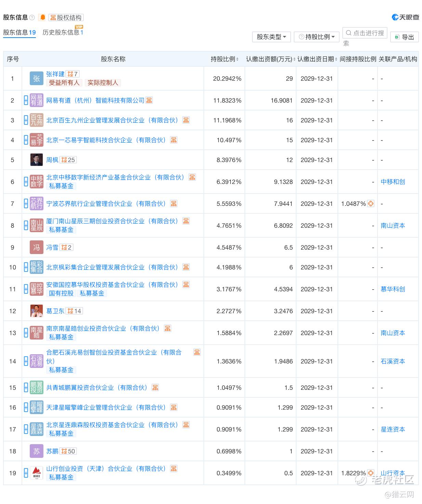422x504 pixels.
Task: Click the 葛卫东 related-companies badge showing 14
Action: (74, 311)
